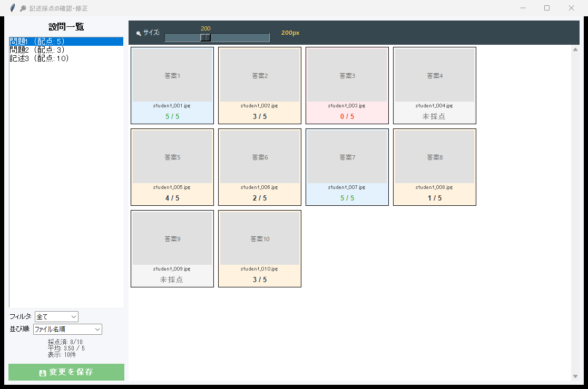
Task: Click the thumbnail size slider handle
Action: pyautogui.click(x=205, y=37)
